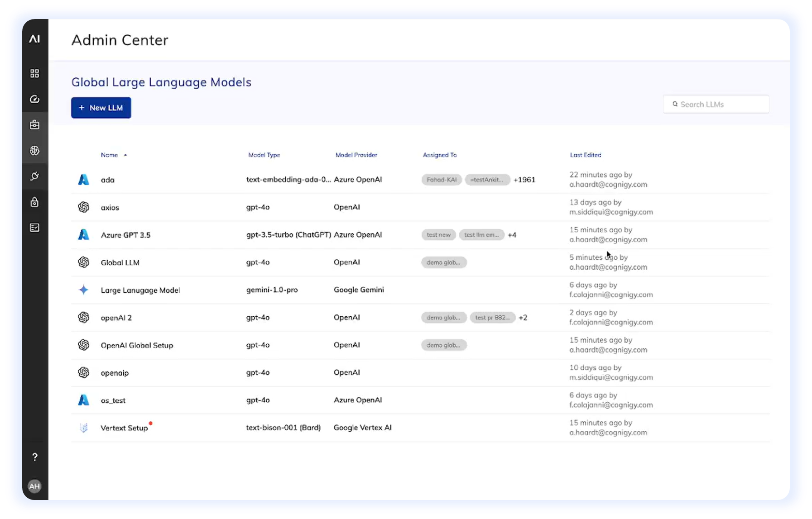Click text-bison-001 (Bard) model type cell
The image size is (812, 519).
pyautogui.click(x=283, y=428)
